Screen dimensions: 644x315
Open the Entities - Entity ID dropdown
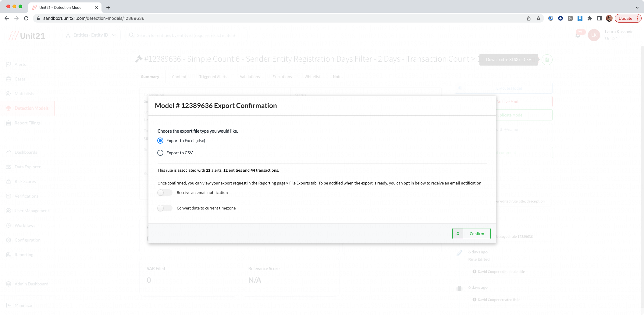click(91, 35)
